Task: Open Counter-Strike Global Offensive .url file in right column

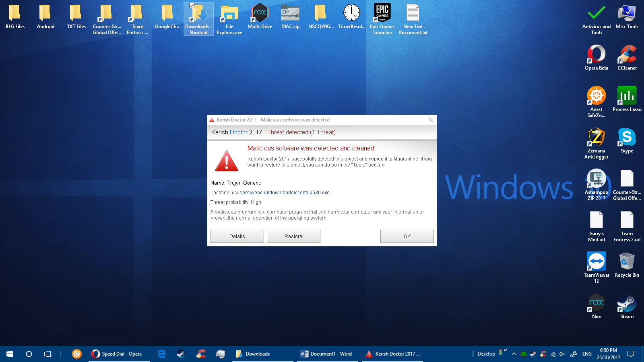Action: click(x=627, y=185)
